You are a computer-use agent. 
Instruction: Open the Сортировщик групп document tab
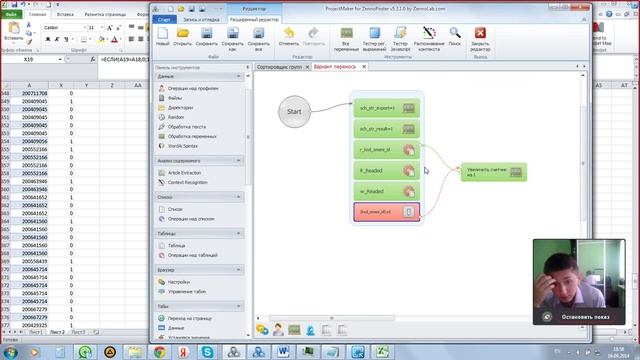point(279,67)
